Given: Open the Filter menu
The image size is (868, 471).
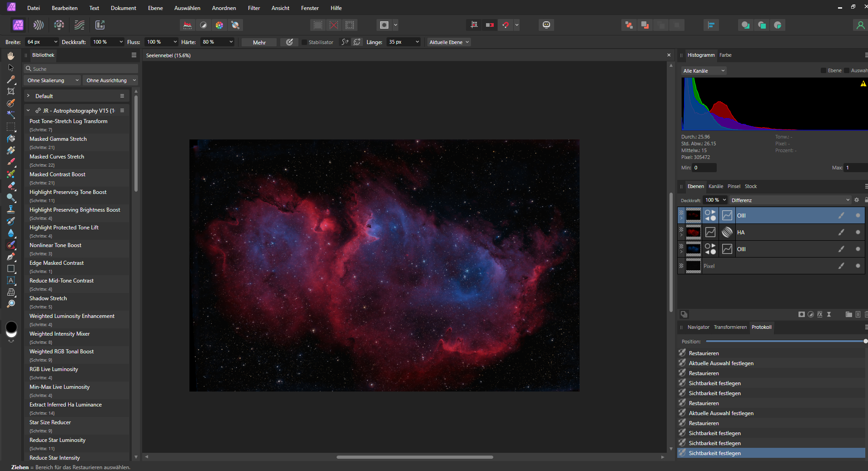Looking at the screenshot, I should (254, 8).
